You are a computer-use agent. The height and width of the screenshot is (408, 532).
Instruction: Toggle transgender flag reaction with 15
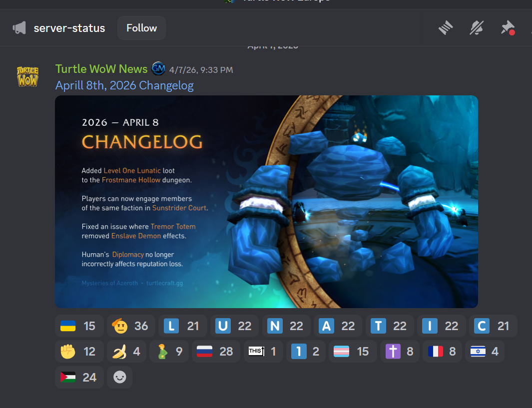[353, 352]
